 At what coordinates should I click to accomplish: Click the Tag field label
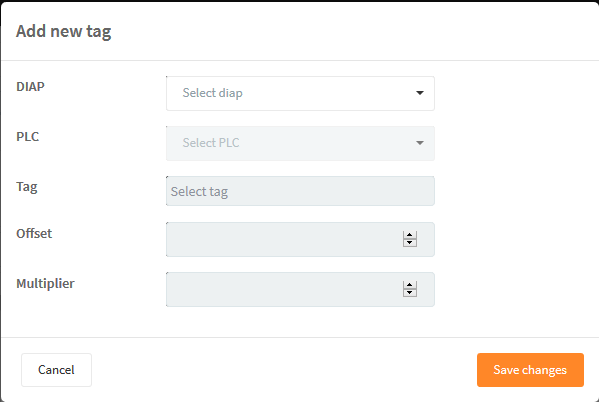click(27, 187)
